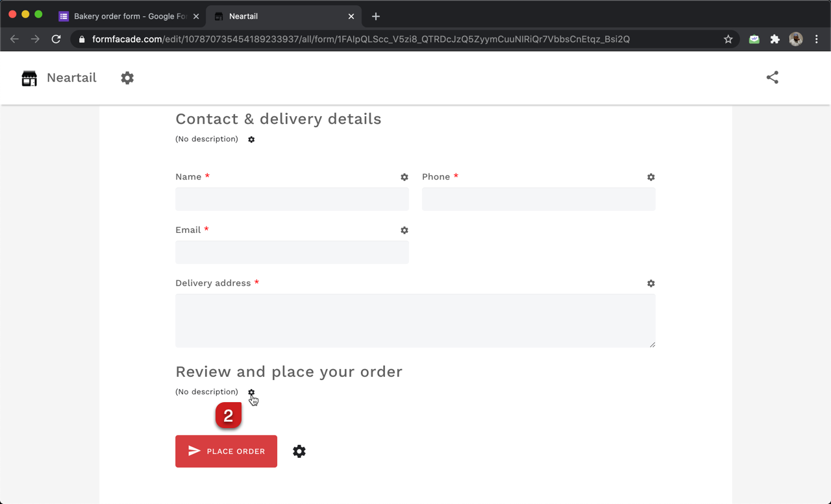Open settings for the Delivery address field

click(651, 283)
